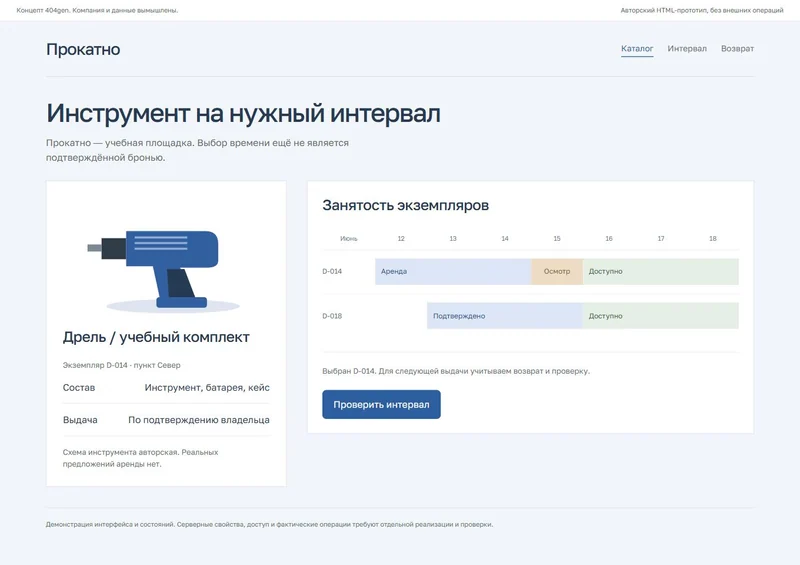Click the date column header 12
This screenshot has height=565, width=800.
point(401,238)
